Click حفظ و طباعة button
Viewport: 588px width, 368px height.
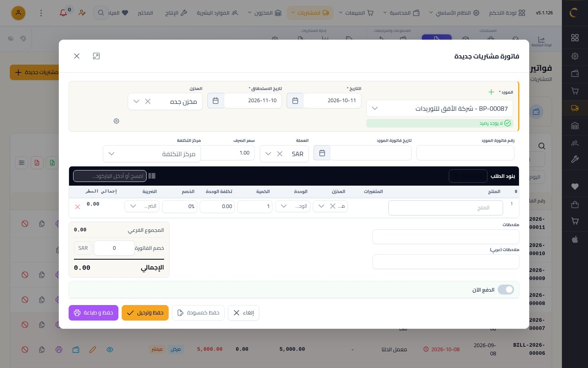[x=94, y=313]
